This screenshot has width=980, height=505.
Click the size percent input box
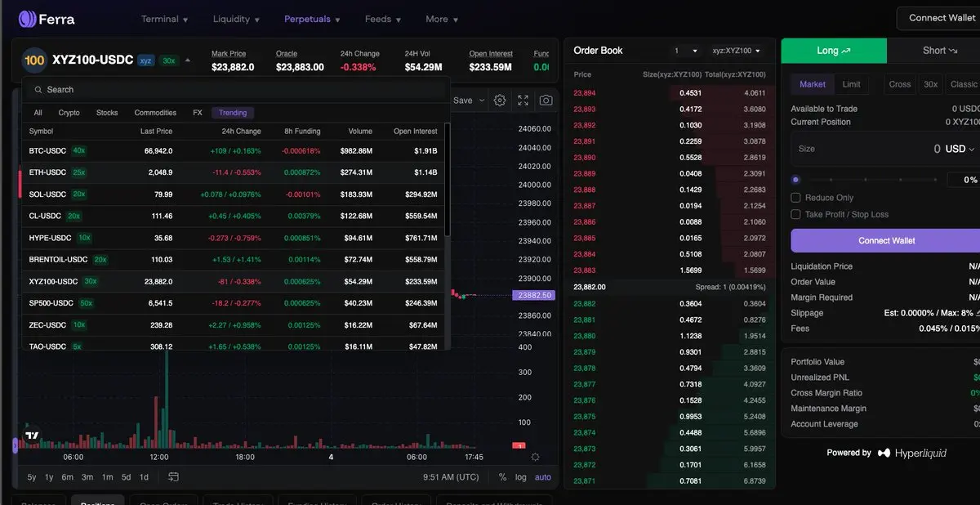click(964, 180)
